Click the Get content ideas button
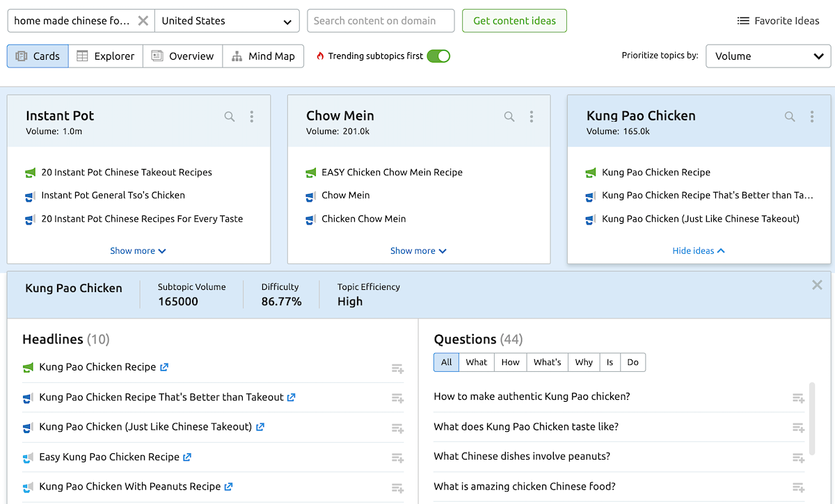Viewport: 835px width, 504px height. pos(514,21)
